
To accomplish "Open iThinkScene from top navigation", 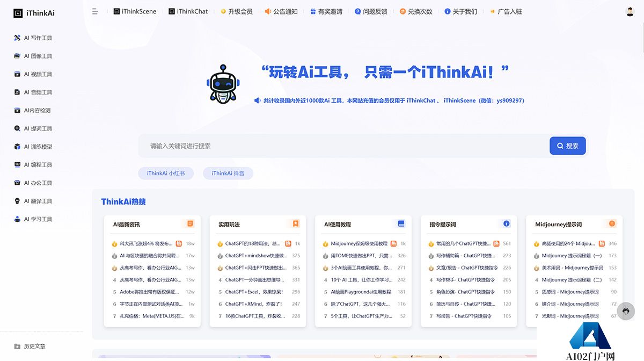I will click(135, 11).
